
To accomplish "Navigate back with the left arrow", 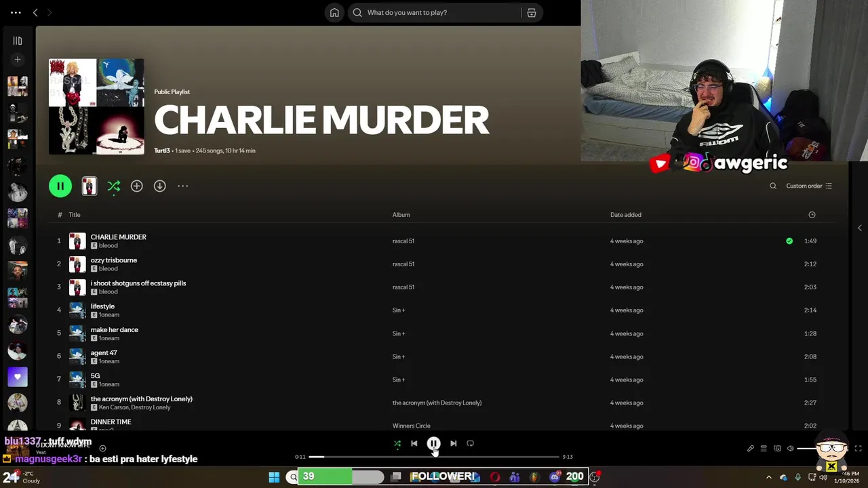I will (35, 12).
